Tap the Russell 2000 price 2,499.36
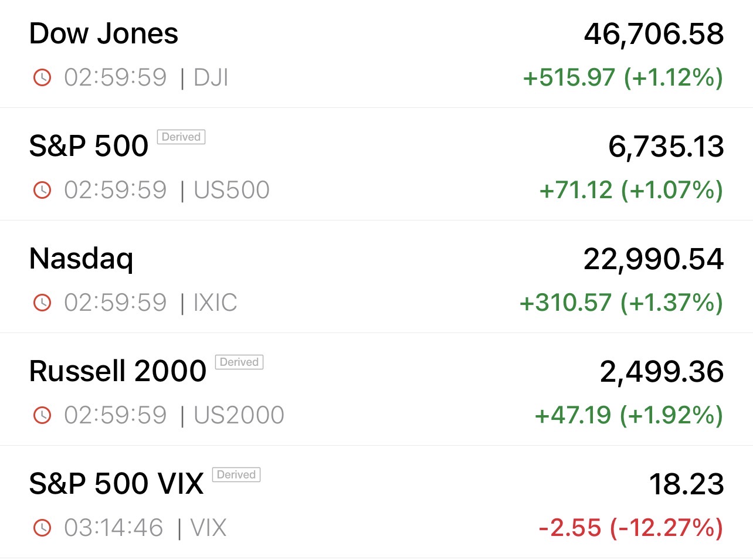Image resolution: width=753 pixels, height=560 pixels. click(662, 371)
